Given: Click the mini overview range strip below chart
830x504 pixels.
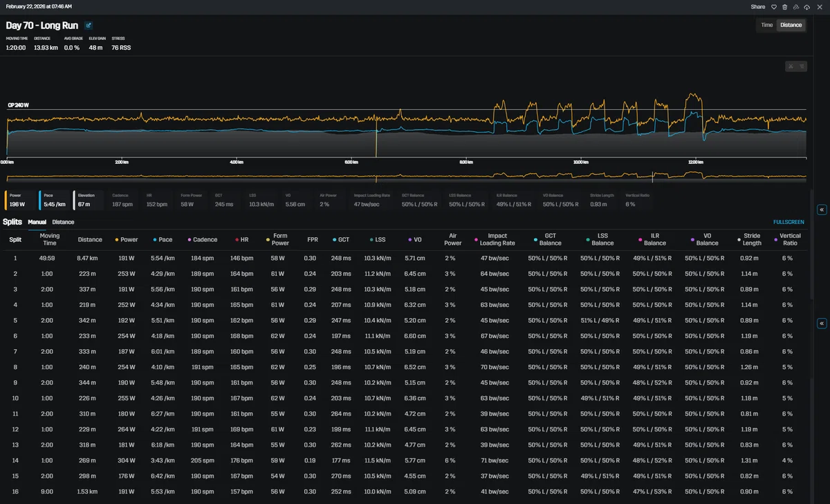Looking at the screenshot, I should (405, 177).
